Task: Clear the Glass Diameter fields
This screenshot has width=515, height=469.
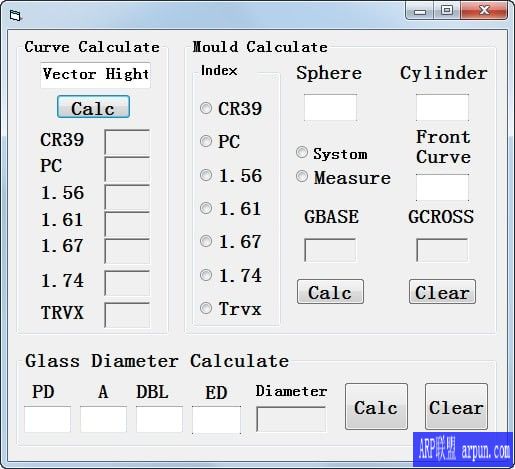Action: coord(456,406)
